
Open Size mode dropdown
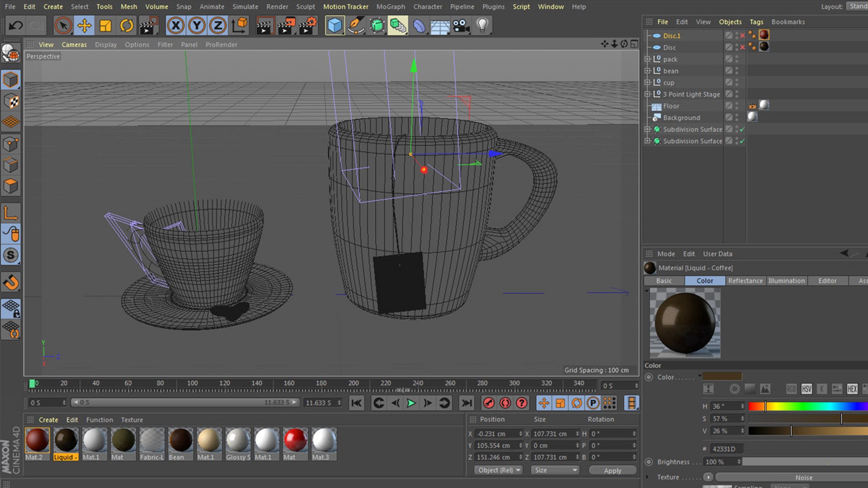556,470
